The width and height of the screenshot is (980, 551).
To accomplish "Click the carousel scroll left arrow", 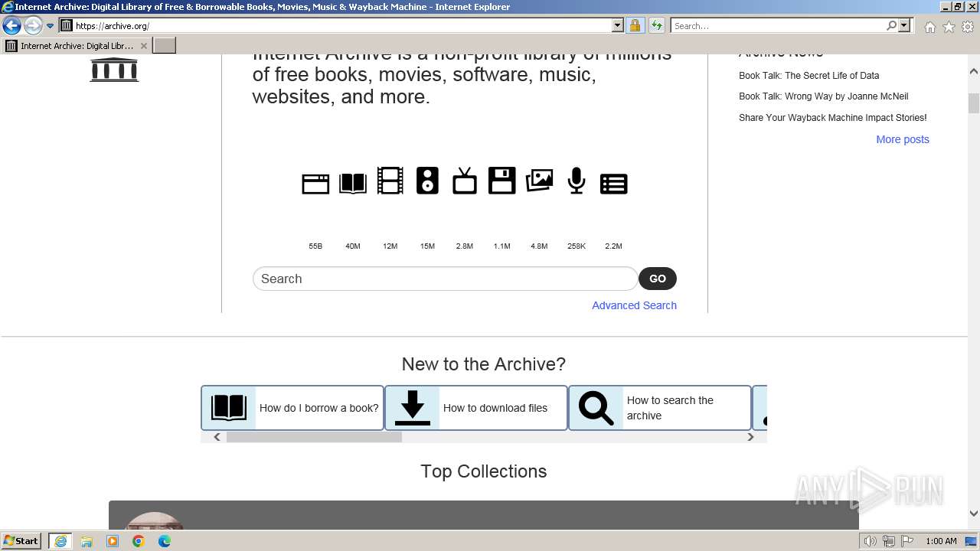I will [217, 437].
